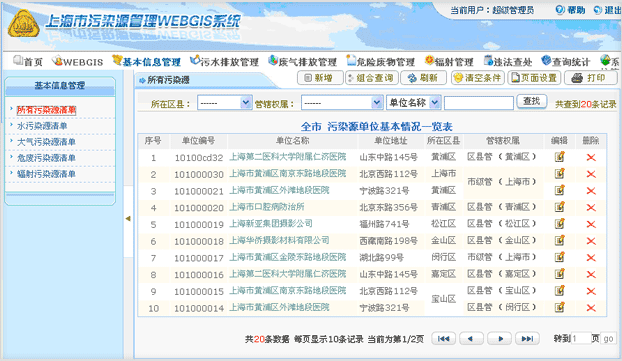Delete the record 101000016 with red X
The height and width of the screenshot is (361, 622).
591,274
